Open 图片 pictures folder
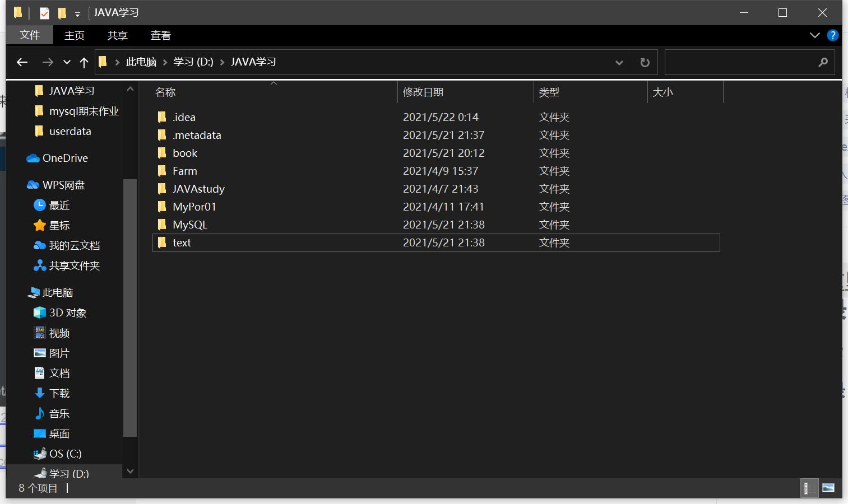This screenshot has height=504, width=848. pos(59,353)
